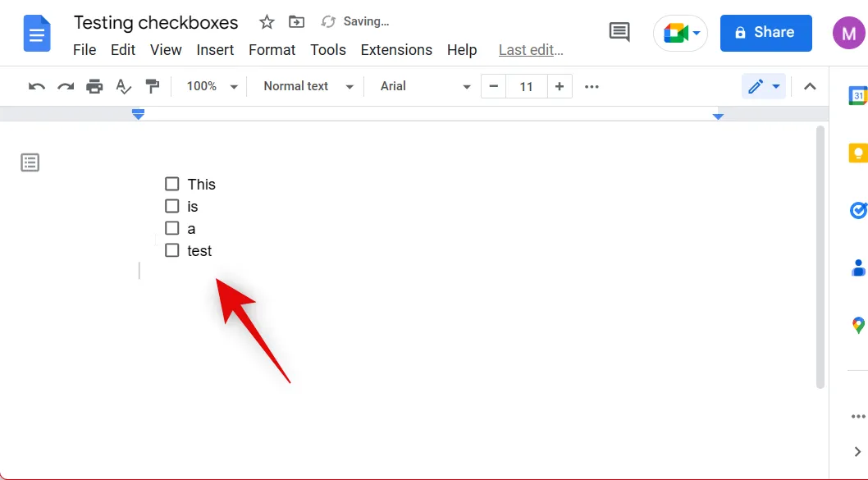Check the box next to test
The image size is (868, 480).
(172, 250)
